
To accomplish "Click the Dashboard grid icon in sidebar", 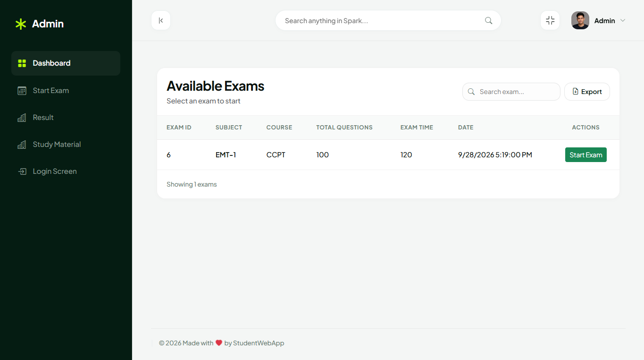I will 22,63.
